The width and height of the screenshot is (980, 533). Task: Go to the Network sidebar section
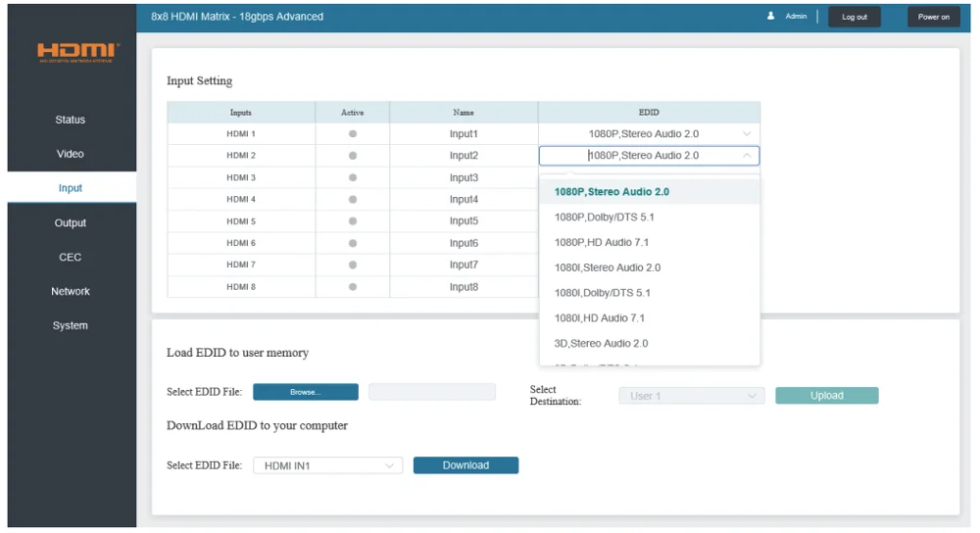[x=70, y=291]
